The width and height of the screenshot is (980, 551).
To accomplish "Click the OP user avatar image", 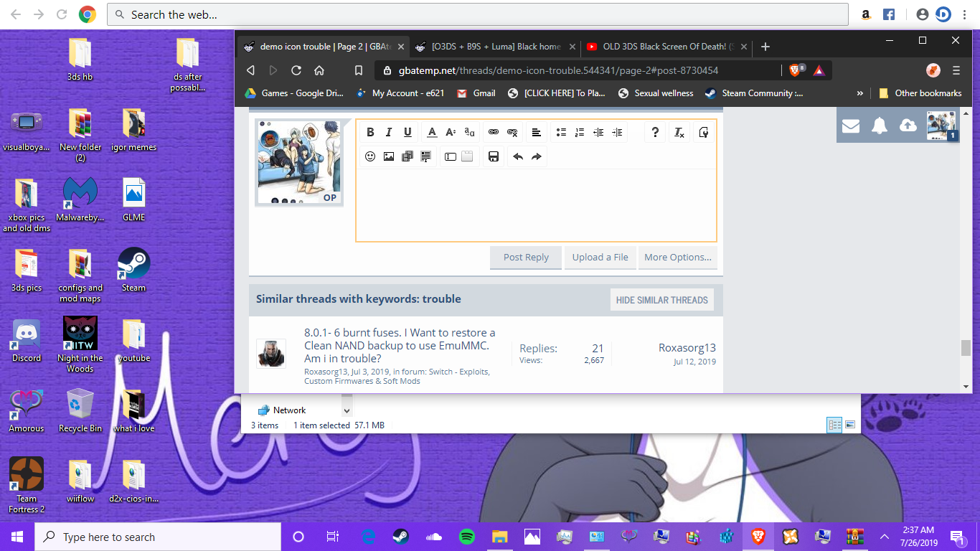I will pos(299,162).
